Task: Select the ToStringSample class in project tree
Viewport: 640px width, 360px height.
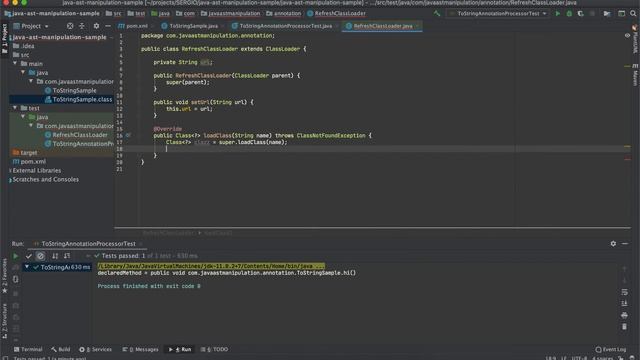Action: (70, 90)
